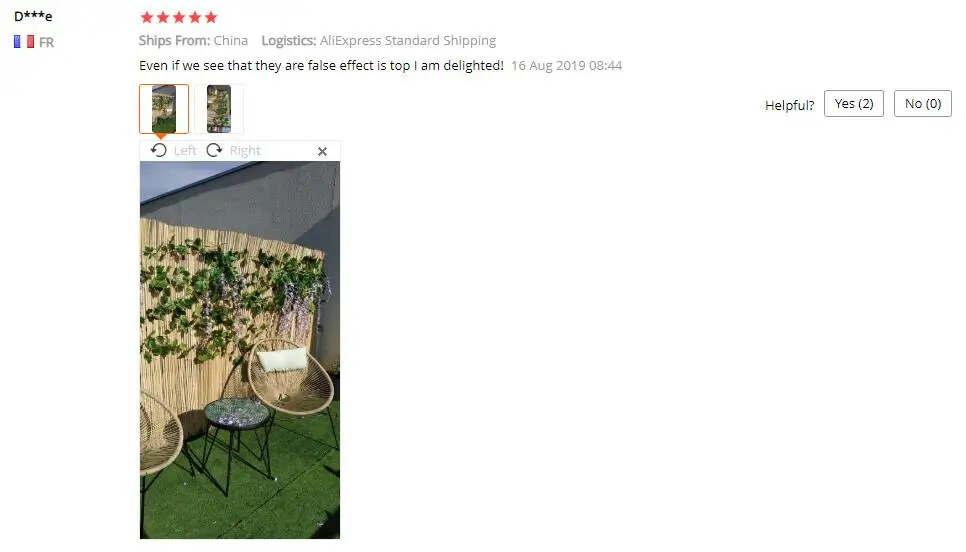Click the third red rating star

pyautogui.click(x=179, y=17)
